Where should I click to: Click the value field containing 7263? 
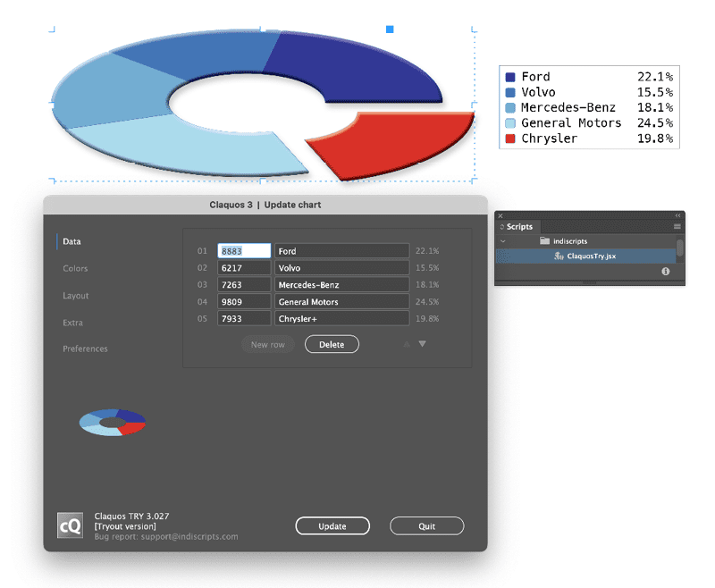point(244,285)
